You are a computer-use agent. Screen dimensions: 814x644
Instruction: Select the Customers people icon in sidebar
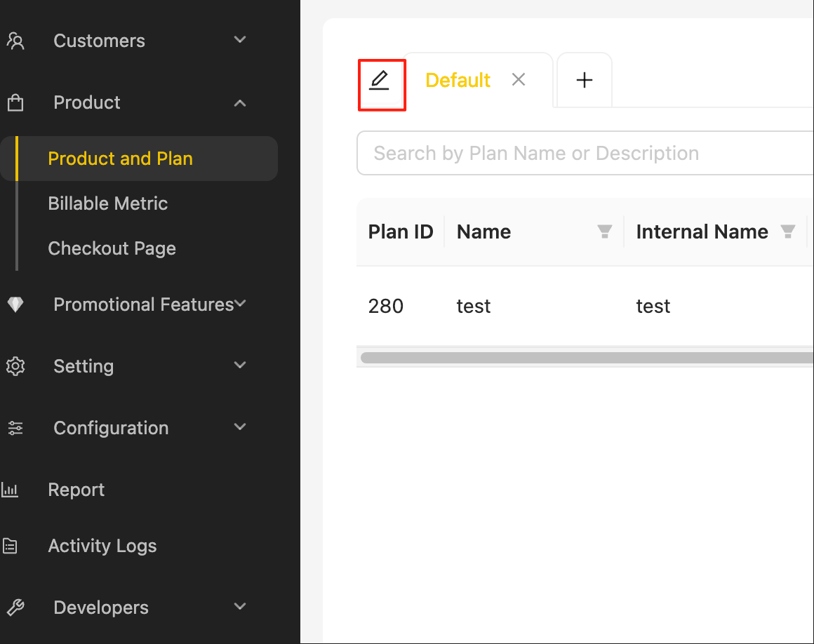15,40
